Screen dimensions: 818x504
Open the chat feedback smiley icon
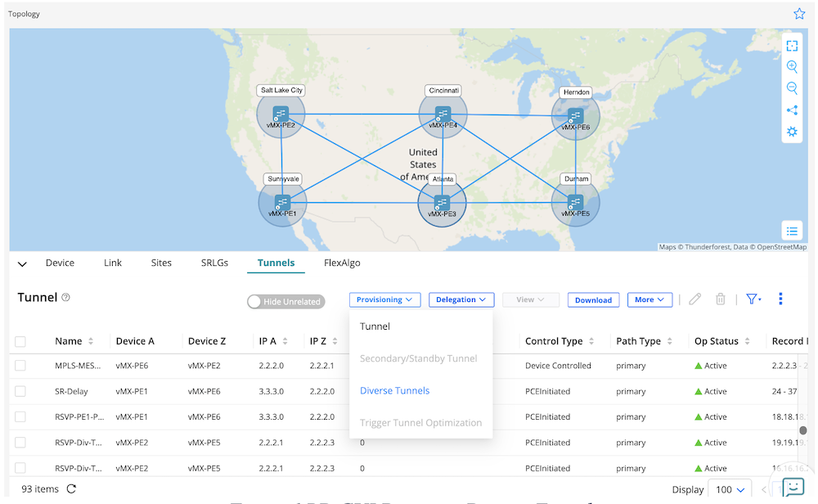click(793, 488)
